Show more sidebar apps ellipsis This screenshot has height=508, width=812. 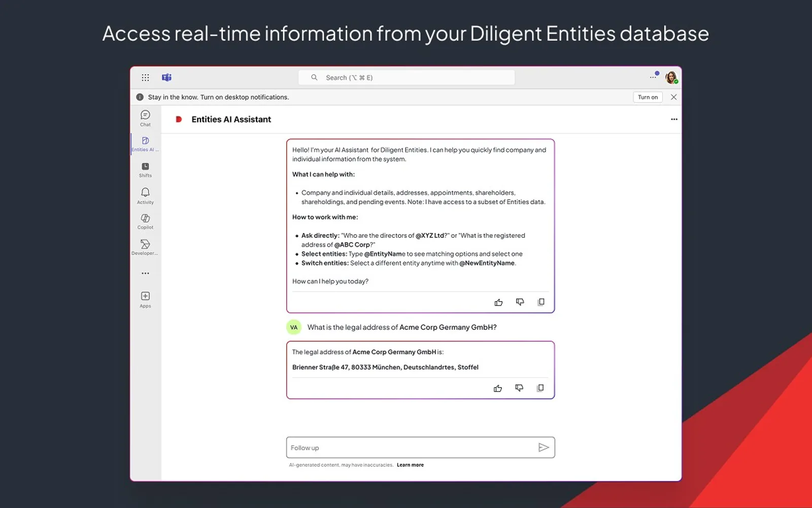(x=145, y=273)
